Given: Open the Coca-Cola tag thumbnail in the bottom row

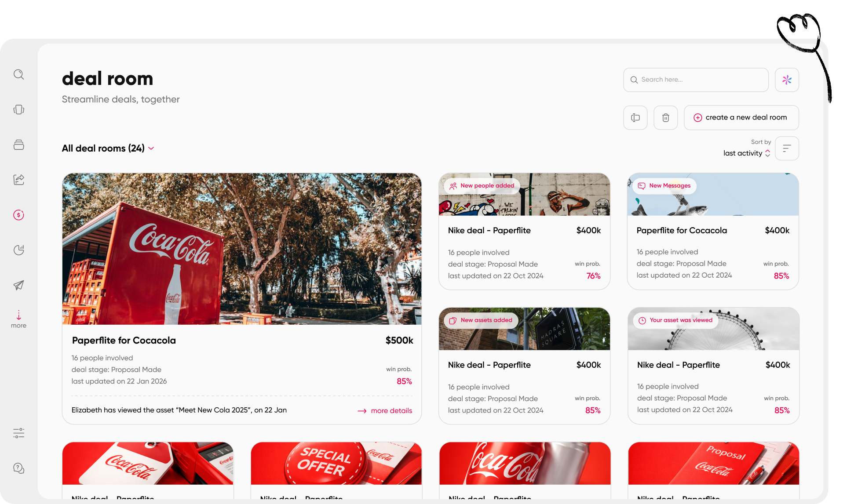Looking at the screenshot, I should (x=148, y=463).
